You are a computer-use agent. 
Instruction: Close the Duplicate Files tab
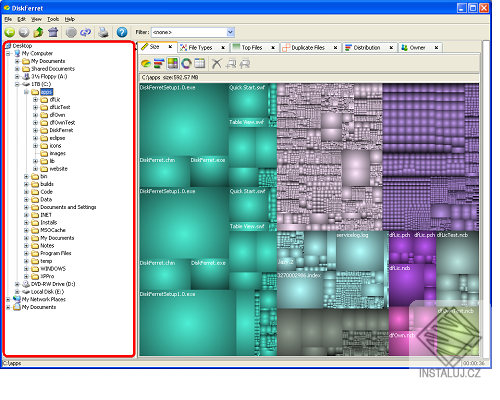coord(336,48)
